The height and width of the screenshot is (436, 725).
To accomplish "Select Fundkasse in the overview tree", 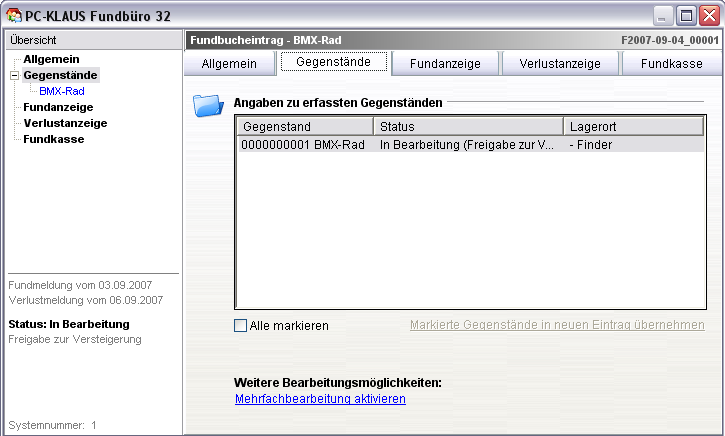I will [53, 139].
